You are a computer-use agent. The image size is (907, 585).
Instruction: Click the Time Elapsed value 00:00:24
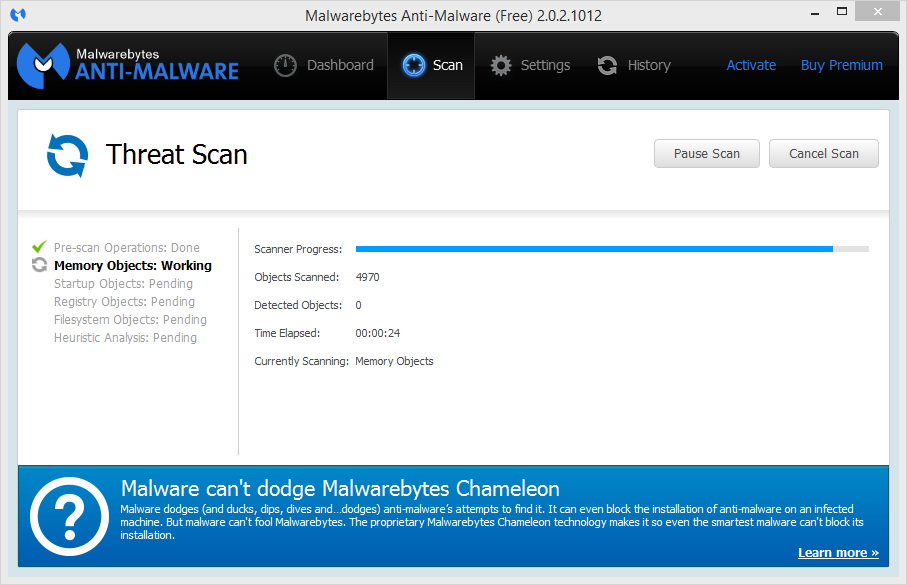coord(378,333)
